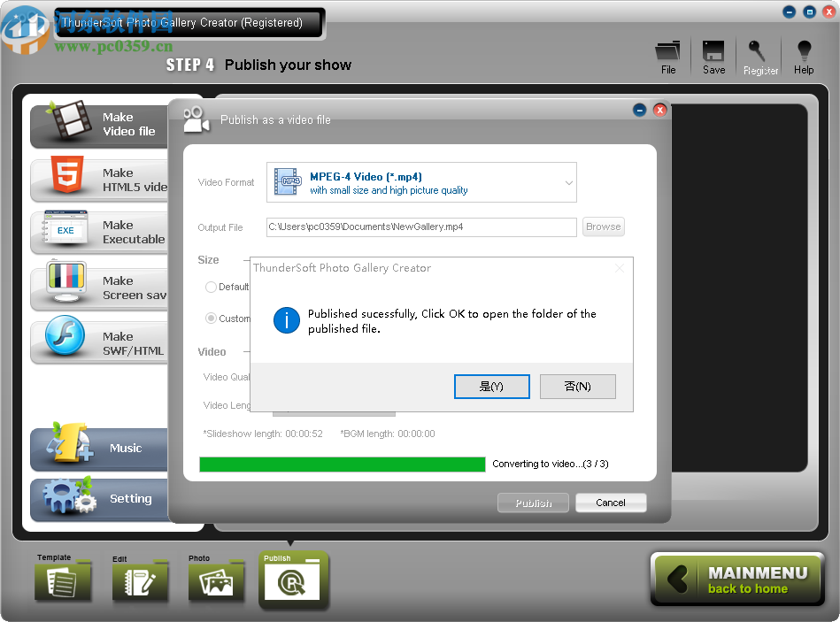Open Help lightbulb icon

click(x=804, y=58)
